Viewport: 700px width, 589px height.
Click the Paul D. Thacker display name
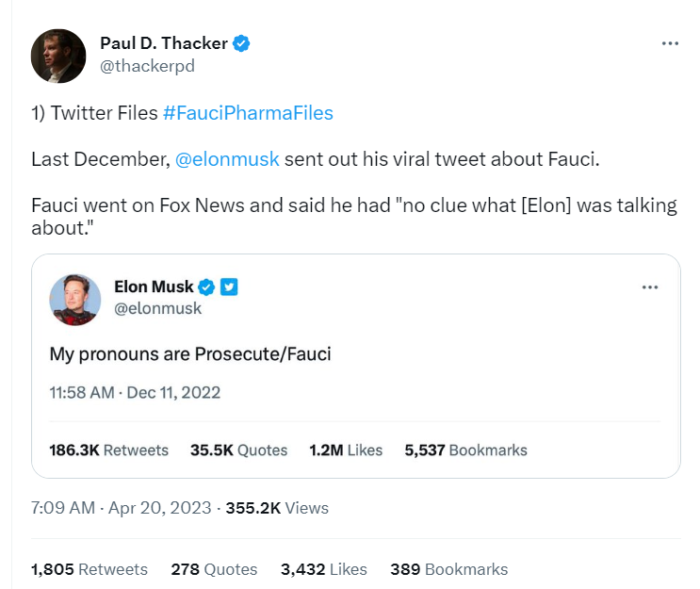click(x=164, y=43)
